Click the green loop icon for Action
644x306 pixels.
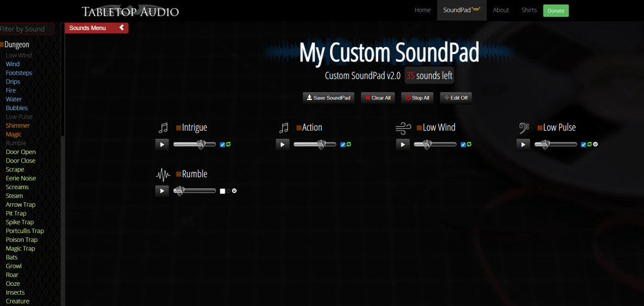pos(348,145)
